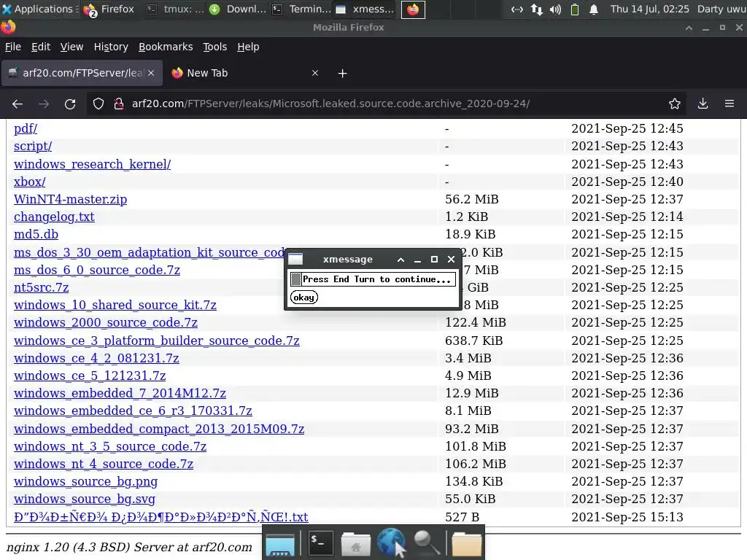Open the network connection tray icon

(x=517, y=9)
